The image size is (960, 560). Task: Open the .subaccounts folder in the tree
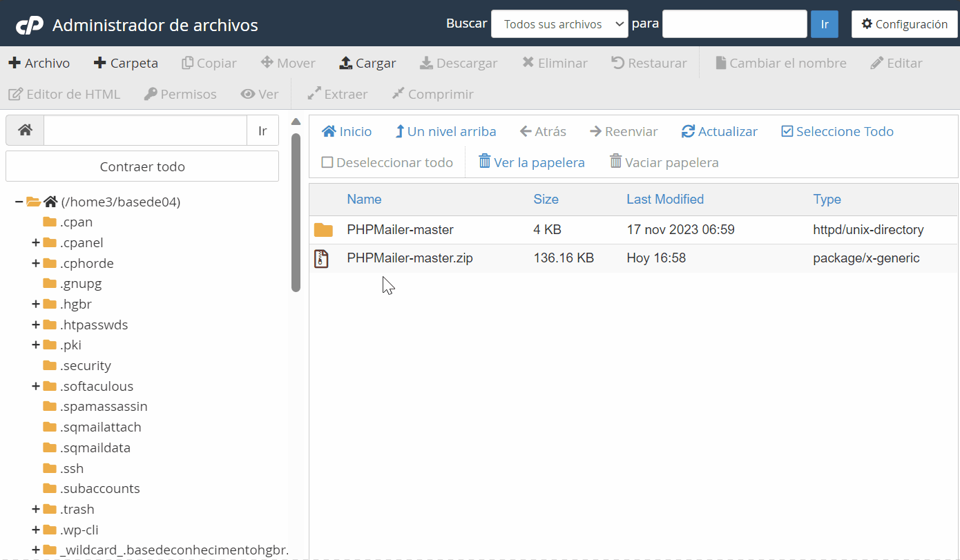click(91, 488)
